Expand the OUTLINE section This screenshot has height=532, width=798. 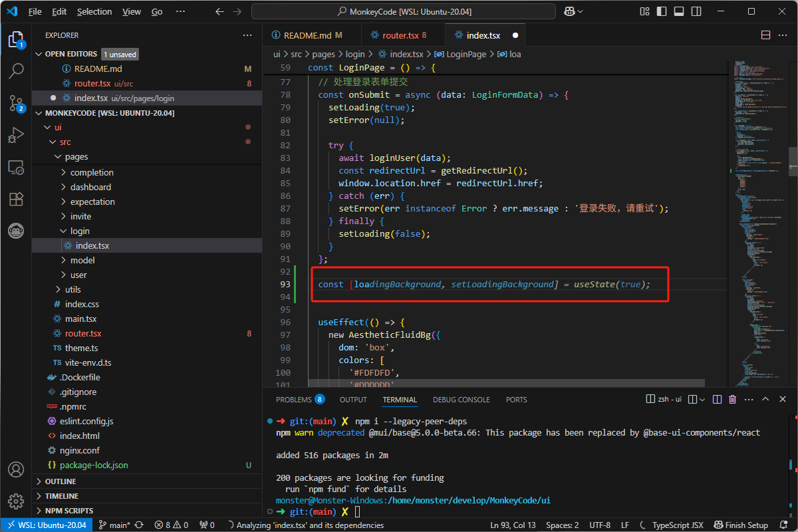(x=61, y=481)
